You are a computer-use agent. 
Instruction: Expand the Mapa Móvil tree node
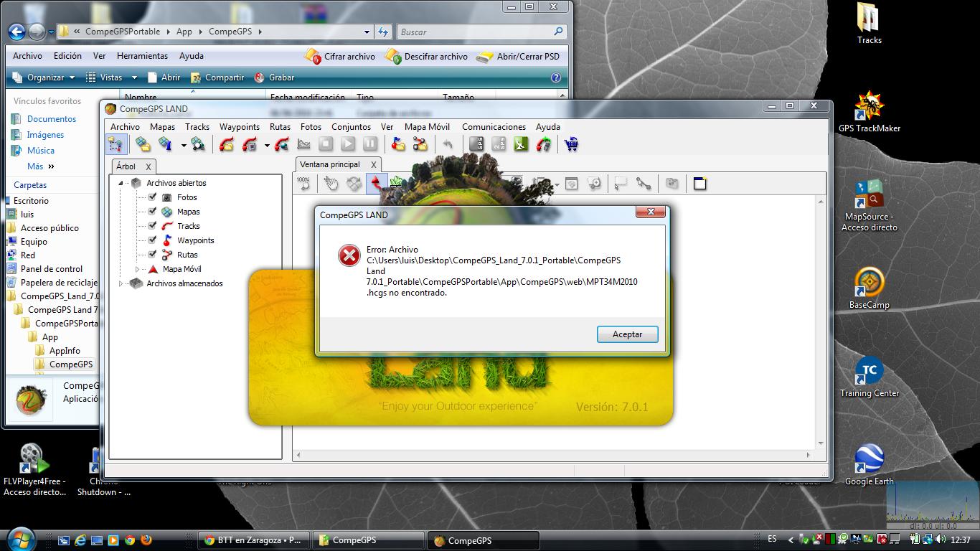point(138,269)
